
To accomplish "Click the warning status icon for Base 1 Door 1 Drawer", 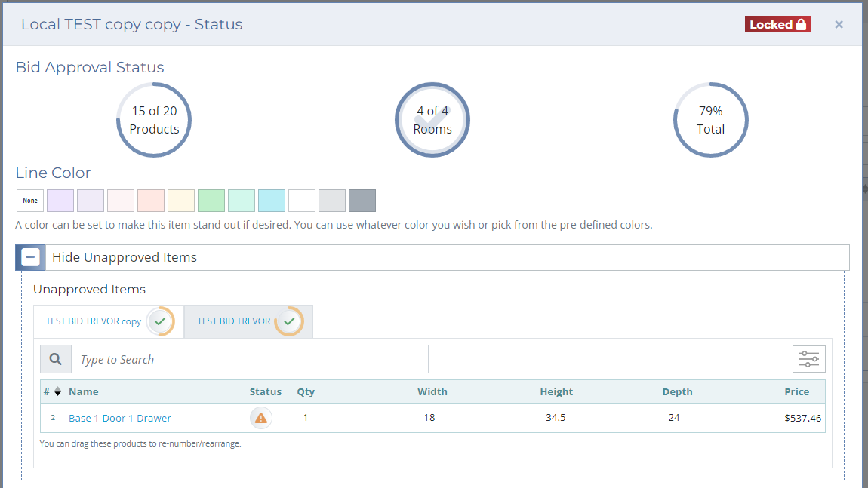I will tap(260, 418).
